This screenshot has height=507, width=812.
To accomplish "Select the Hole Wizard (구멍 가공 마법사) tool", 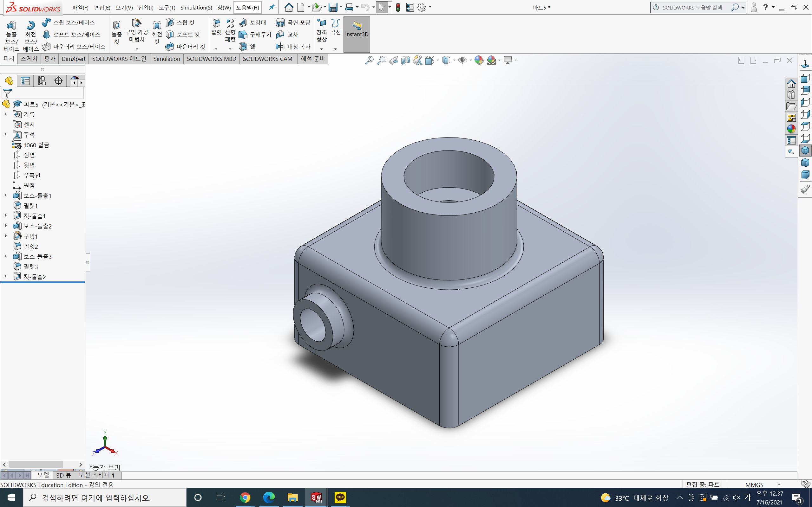I will point(137,23).
